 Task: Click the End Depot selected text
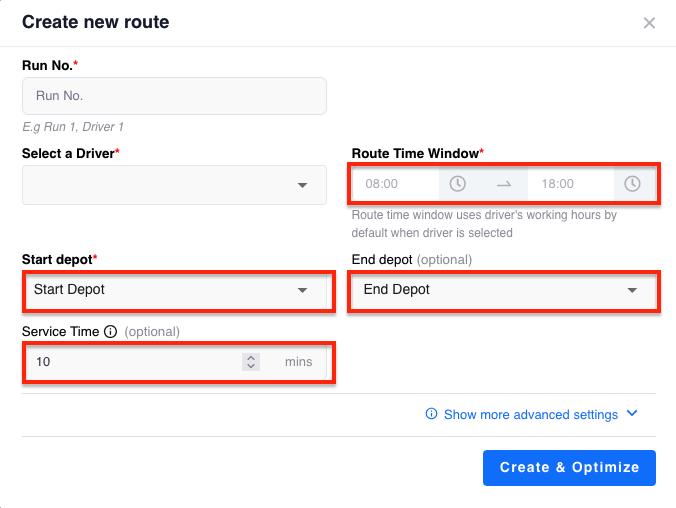point(397,289)
